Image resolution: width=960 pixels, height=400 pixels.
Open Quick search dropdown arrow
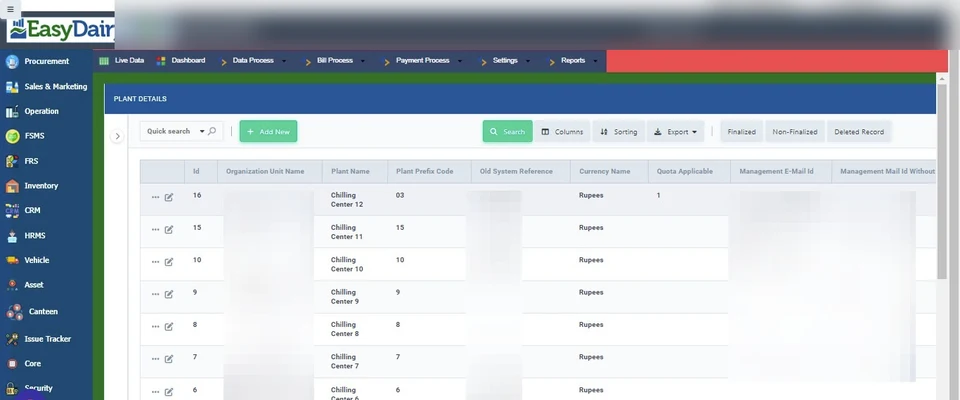click(202, 131)
